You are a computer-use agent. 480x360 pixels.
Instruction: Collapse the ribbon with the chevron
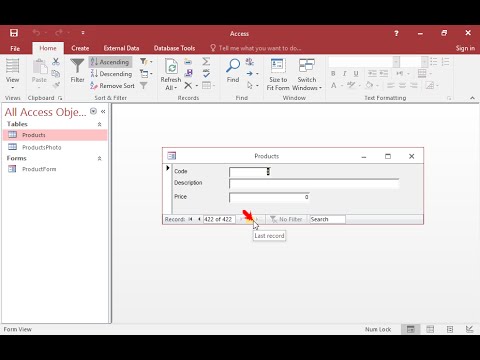472,98
